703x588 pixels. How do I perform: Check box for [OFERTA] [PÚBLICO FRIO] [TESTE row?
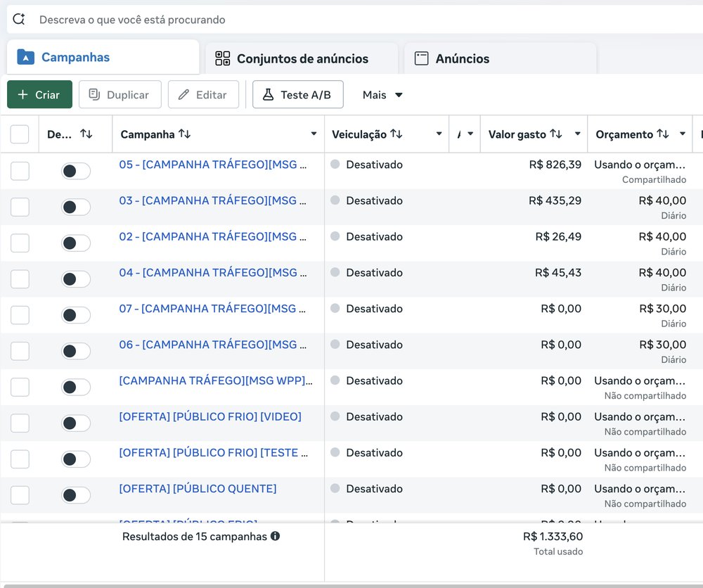[x=20, y=459]
